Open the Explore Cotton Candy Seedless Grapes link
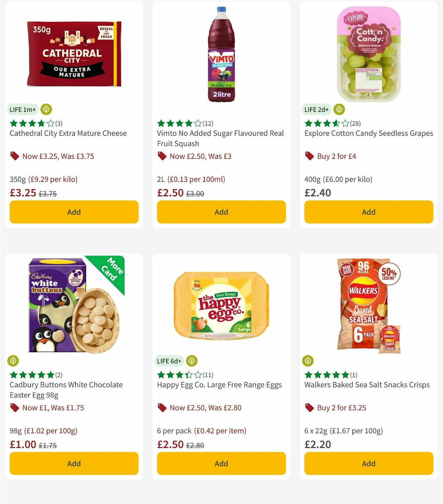Screen dimensions: 443x504 368,133
